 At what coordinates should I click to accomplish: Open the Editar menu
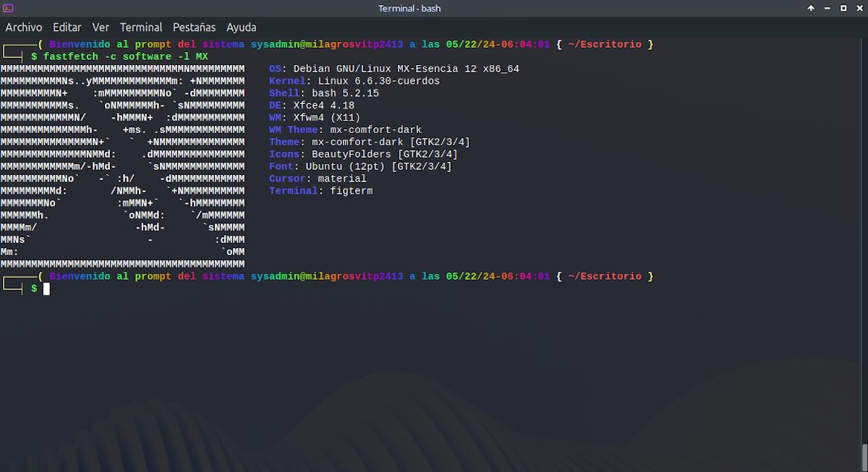click(67, 27)
